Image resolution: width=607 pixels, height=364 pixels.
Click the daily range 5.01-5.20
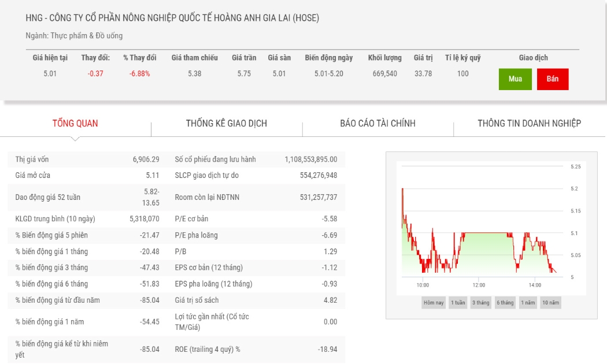(329, 73)
